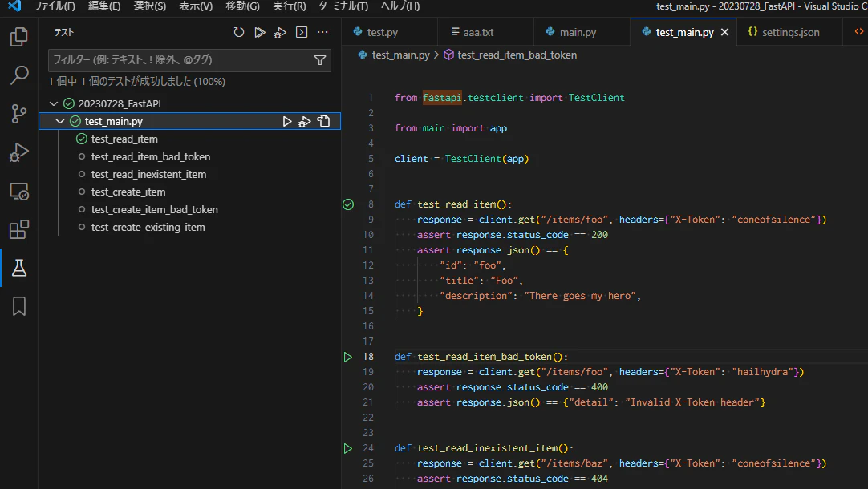Viewport: 868px width, 489px height.
Task: Click into the test filter text field
Action: click(176, 60)
